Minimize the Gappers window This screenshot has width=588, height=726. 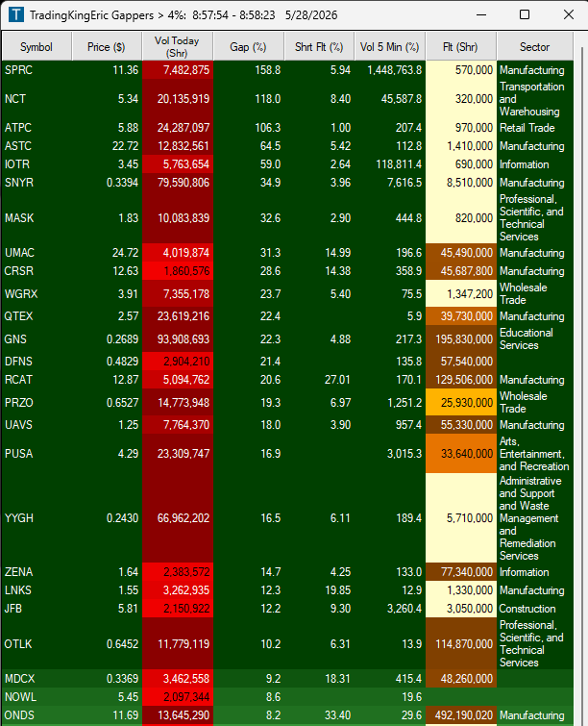click(481, 14)
